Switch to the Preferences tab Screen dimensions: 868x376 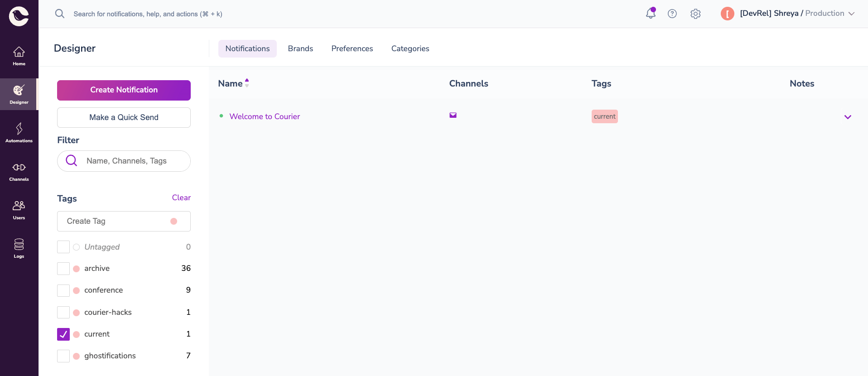tap(352, 48)
